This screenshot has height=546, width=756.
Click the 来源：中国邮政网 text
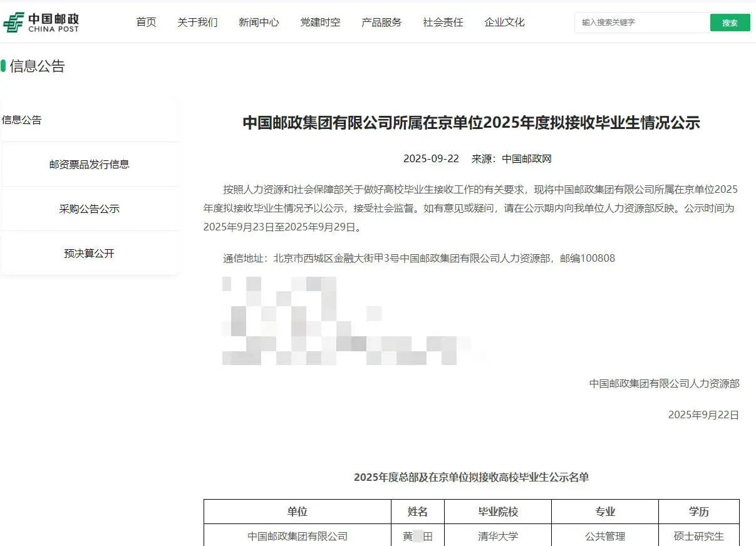511,159
